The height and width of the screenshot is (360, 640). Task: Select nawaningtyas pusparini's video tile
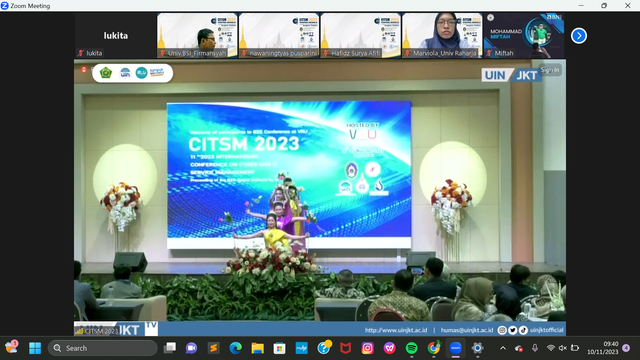pyautogui.click(x=279, y=36)
